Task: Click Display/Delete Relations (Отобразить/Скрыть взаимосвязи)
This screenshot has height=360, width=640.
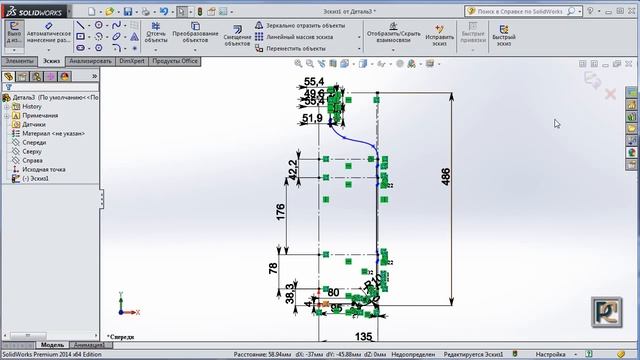Action: tap(393, 33)
